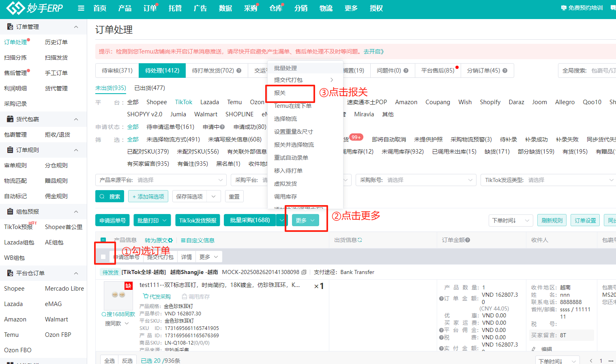Screen dimensions: 616x364
Task: Click the 批量采购(1688) button
Action: 250,220
